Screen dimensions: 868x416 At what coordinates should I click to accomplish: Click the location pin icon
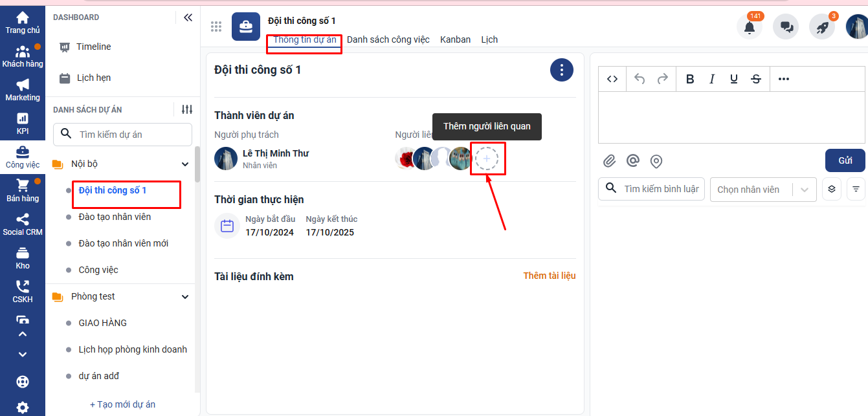coord(656,161)
